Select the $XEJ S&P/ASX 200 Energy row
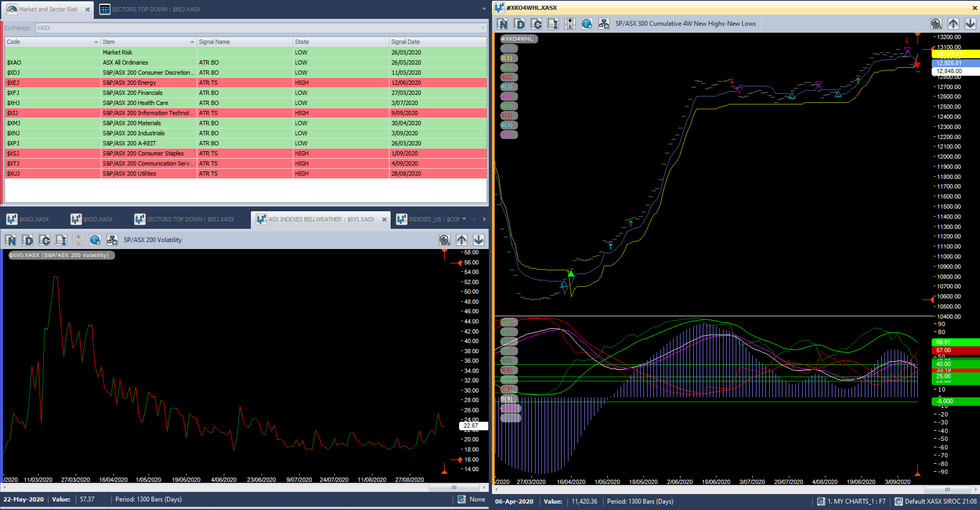 [x=246, y=83]
